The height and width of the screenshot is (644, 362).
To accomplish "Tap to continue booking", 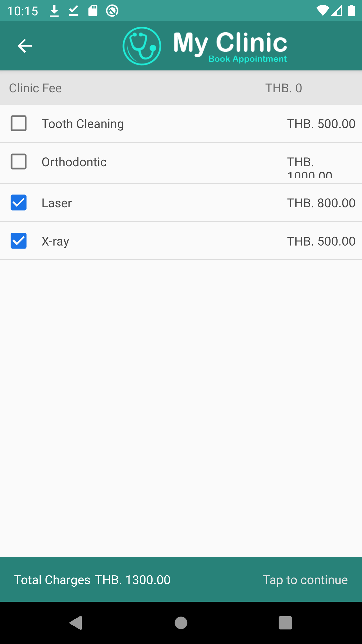I will click(x=305, y=580).
